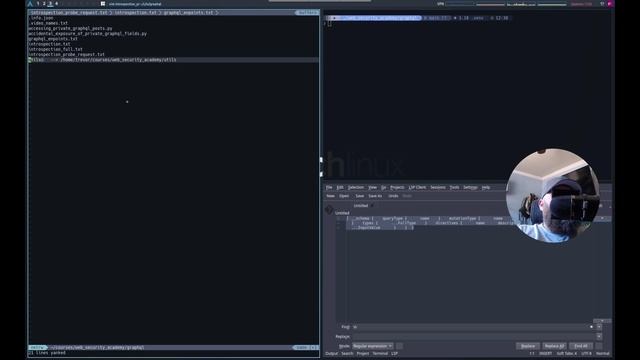Open the Output tool view
Image resolution: width=640 pixels, height=360 pixels.
(331, 353)
